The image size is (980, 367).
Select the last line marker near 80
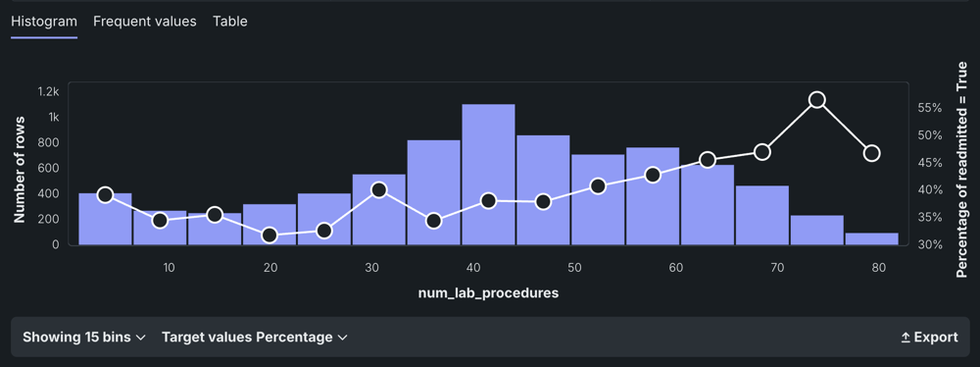(x=872, y=153)
